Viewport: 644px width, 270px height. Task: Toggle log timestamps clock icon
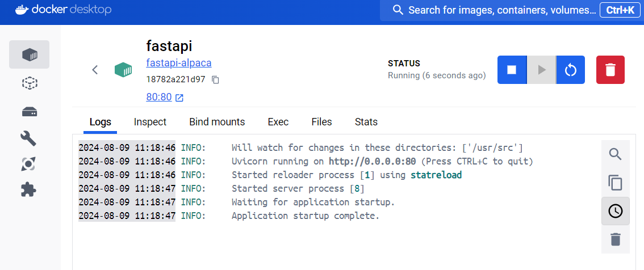[615, 211]
